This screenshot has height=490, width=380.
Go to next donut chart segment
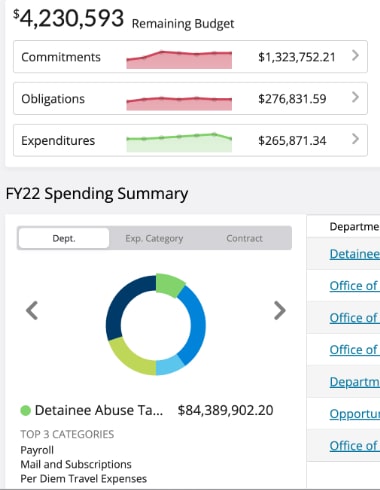click(x=280, y=310)
